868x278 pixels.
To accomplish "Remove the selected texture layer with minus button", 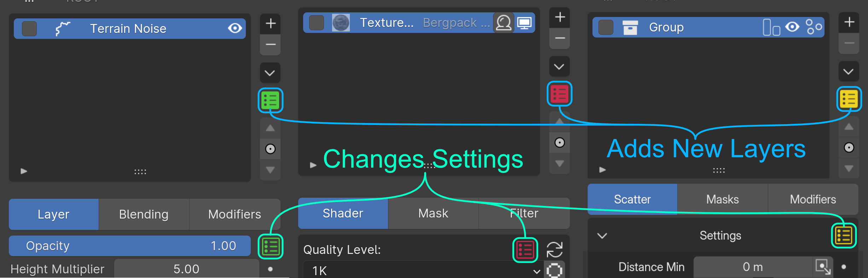I will coord(559,38).
